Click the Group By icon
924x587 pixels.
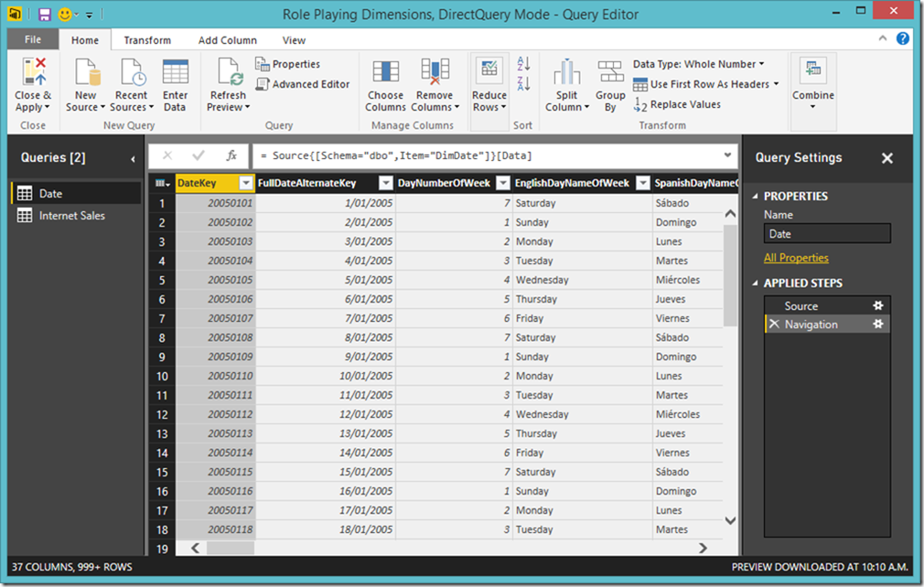tap(610, 72)
